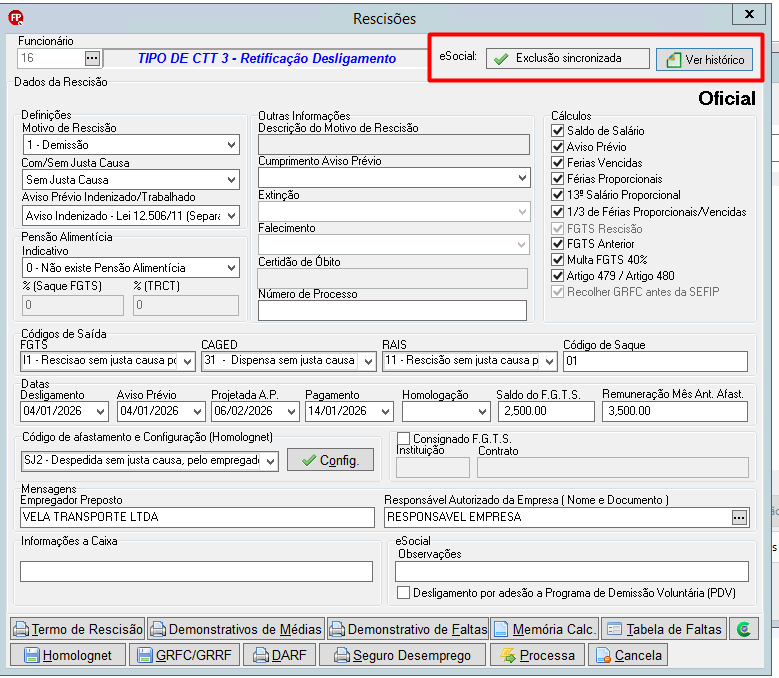Toggle Aviso Prévio checkbox in Cálculos
Screen dimensions: 779x678
[x=557, y=147]
